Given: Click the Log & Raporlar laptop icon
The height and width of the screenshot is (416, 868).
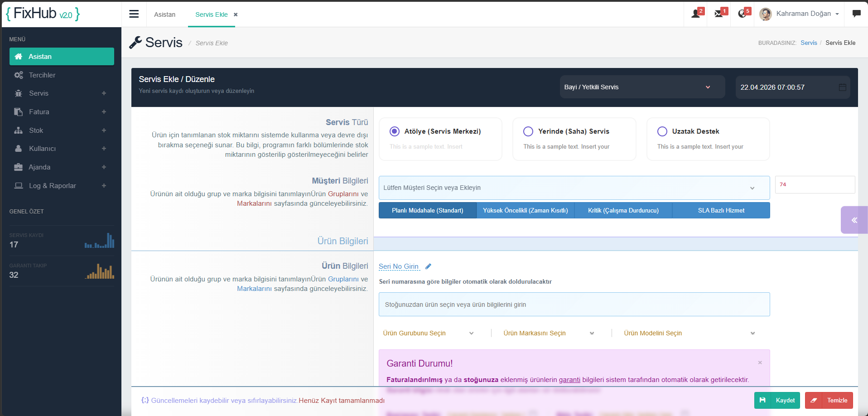Looking at the screenshot, I should [19, 186].
